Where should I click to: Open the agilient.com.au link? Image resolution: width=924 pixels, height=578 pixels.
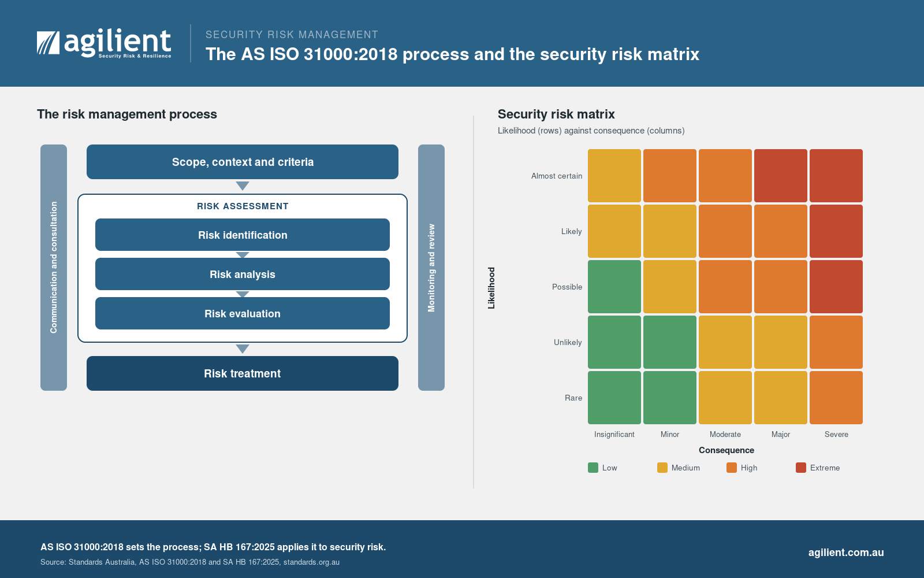[x=846, y=553]
